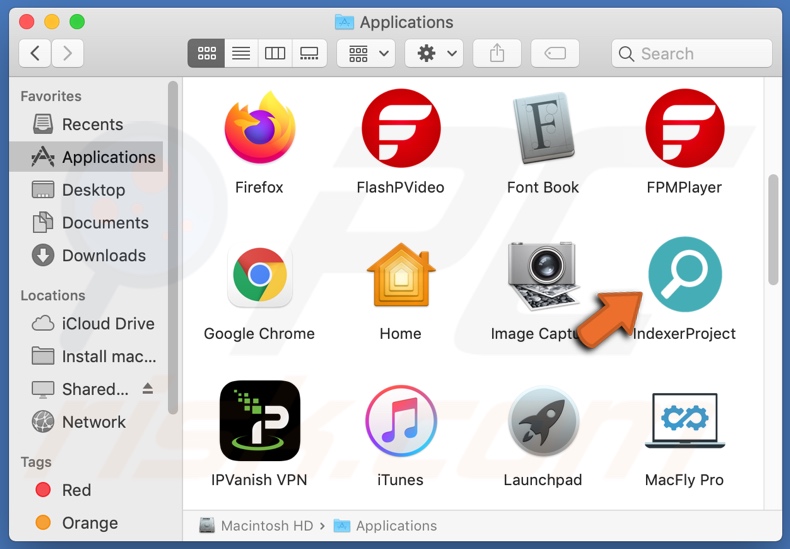The image size is (790, 549).
Task: Go back with the back arrow
Action: 35,53
